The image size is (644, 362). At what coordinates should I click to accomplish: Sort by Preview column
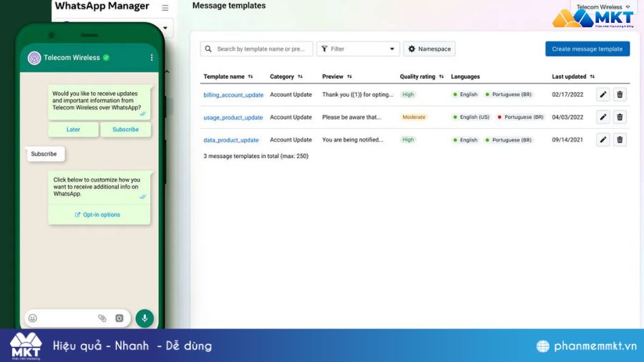[x=349, y=77]
